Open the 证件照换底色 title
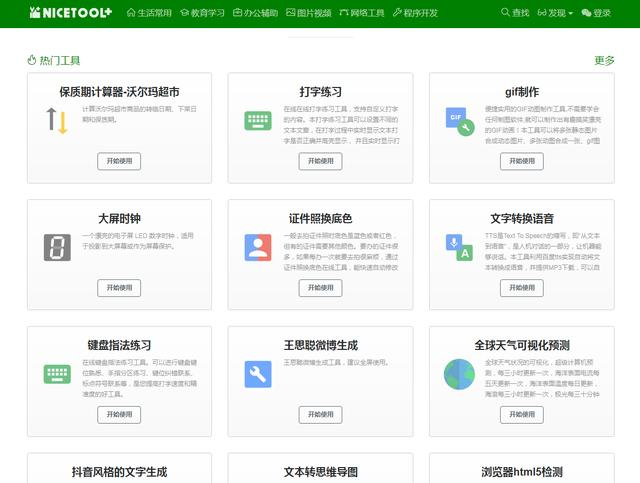Image resolution: width=640 pixels, height=483 pixels. (x=320, y=218)
